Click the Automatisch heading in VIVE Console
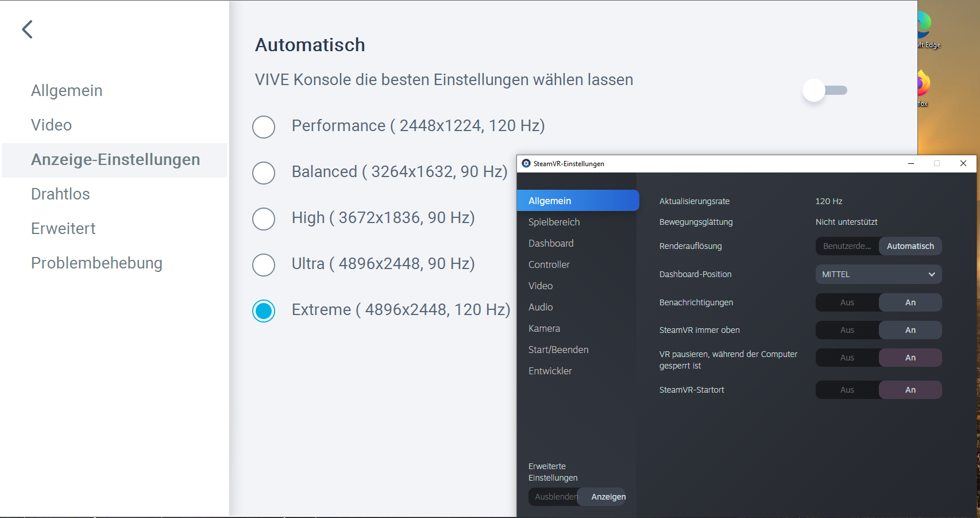980x518 pixels. (x=310, y=45)
